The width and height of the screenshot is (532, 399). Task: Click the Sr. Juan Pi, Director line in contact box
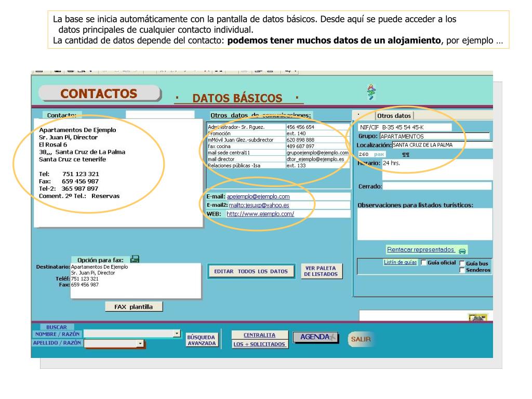click(x=68, y=137)
